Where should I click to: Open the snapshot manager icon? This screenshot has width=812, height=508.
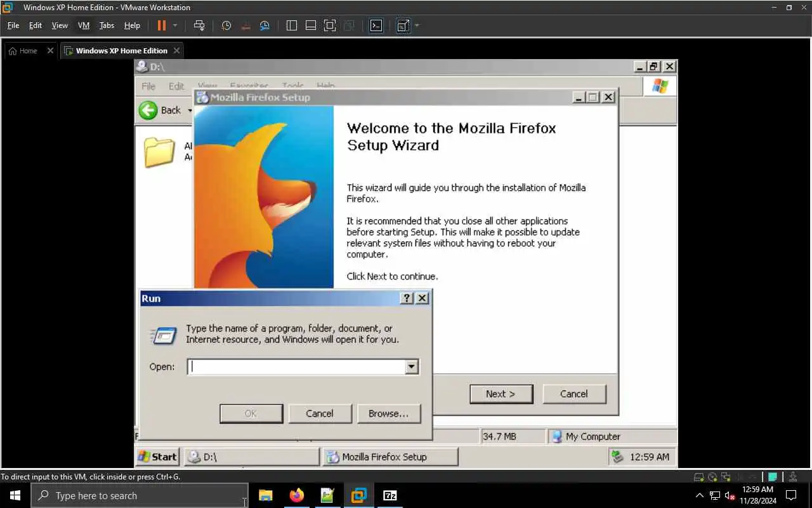tap(265, 25)
